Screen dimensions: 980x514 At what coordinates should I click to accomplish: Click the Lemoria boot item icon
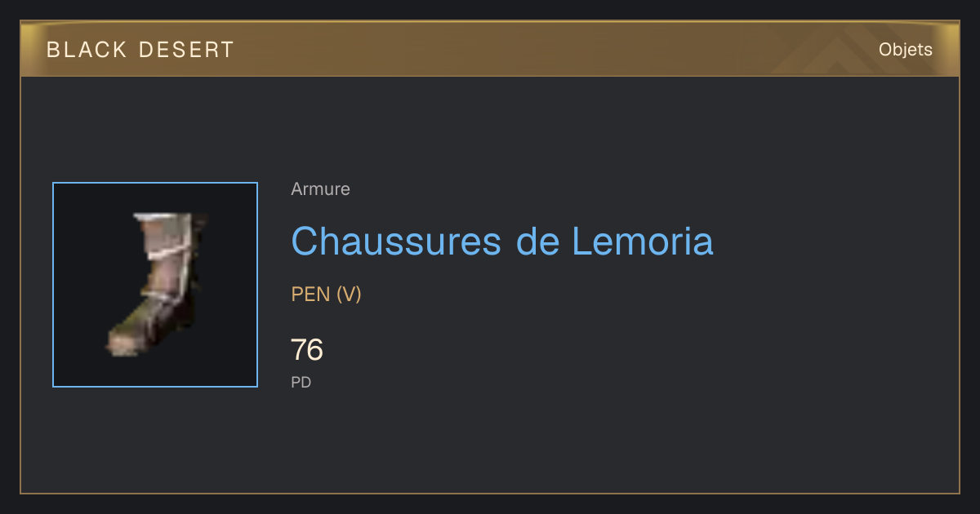coord(156,284)
